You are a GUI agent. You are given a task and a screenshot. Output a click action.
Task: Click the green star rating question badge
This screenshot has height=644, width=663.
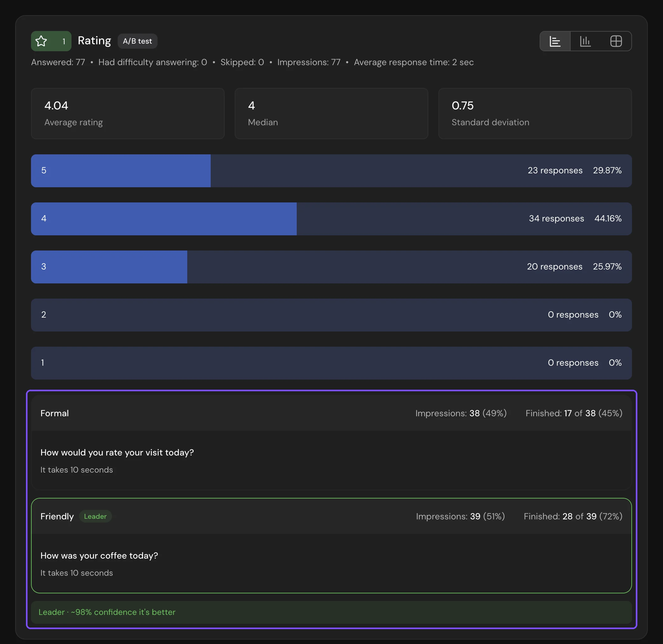(x=51, y=41)
